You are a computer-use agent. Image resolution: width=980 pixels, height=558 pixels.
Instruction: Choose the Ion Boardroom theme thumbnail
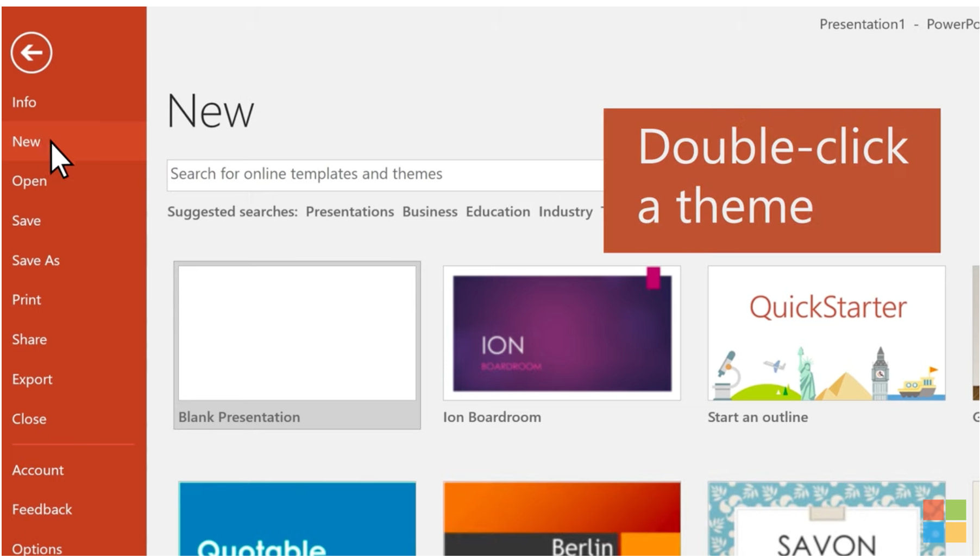(x=562, y=333)
